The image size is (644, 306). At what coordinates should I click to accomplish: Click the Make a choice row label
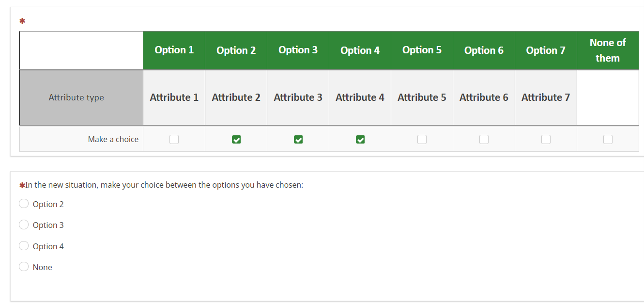(x=113, y=140)
